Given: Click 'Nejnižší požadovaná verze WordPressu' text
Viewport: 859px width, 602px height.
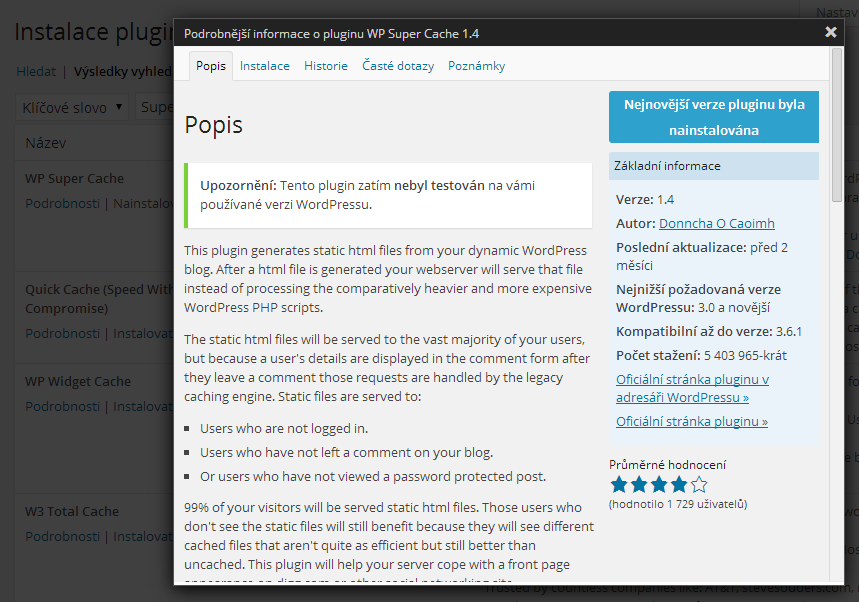Looking at the screenshot, I should pyautogui.click(x=698, y=299).
